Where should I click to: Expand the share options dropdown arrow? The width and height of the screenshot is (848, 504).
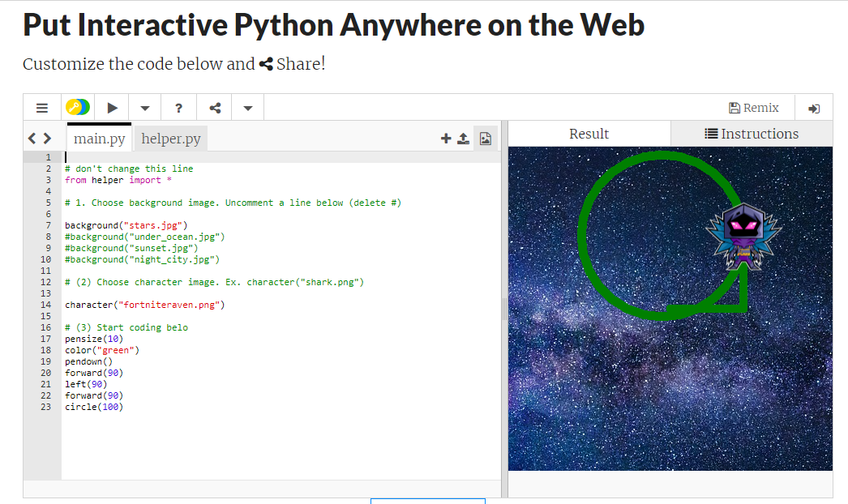point(248,108)
